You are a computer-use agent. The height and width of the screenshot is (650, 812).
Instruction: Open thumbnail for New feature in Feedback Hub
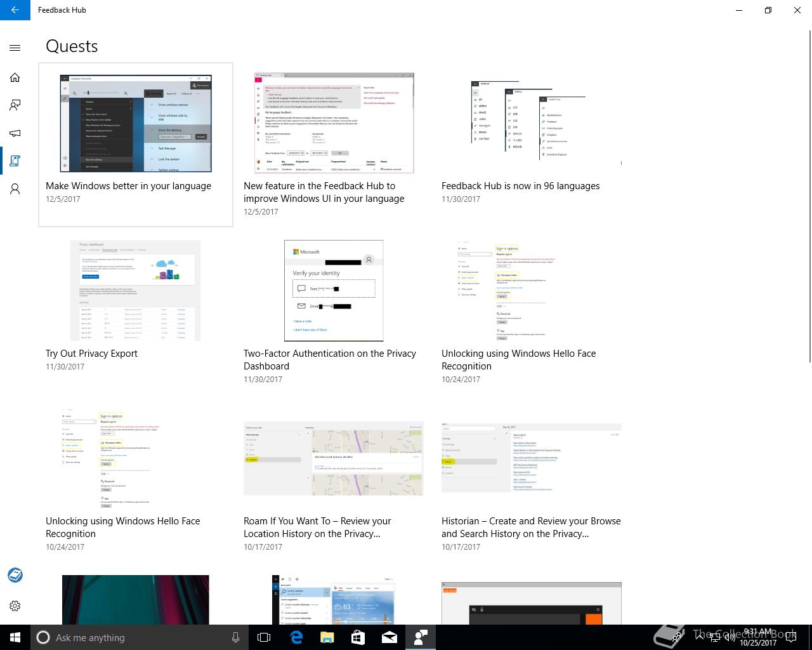[x=334, y=123]
